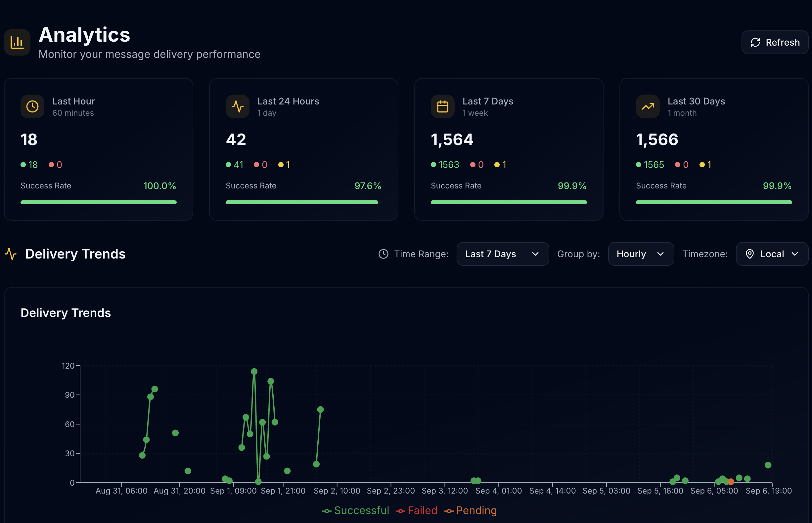
Task: Click the 1,564 total in Last 7 Days
Action: (452, 140)
